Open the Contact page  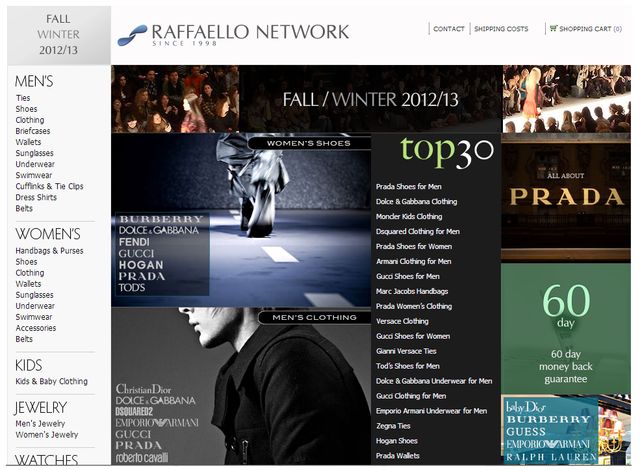pyautogui.click(x=449, y=29)
